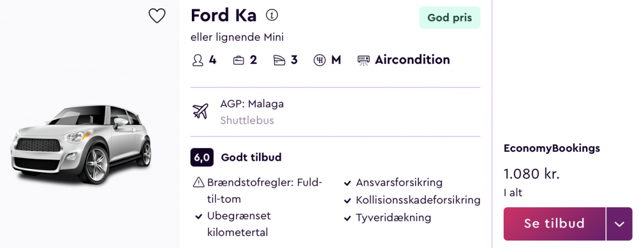Click the Kollisionsskadeforsikring checkmark item
Image resolution: width=644 pixels, height=248 pixels.
[412, 200]
